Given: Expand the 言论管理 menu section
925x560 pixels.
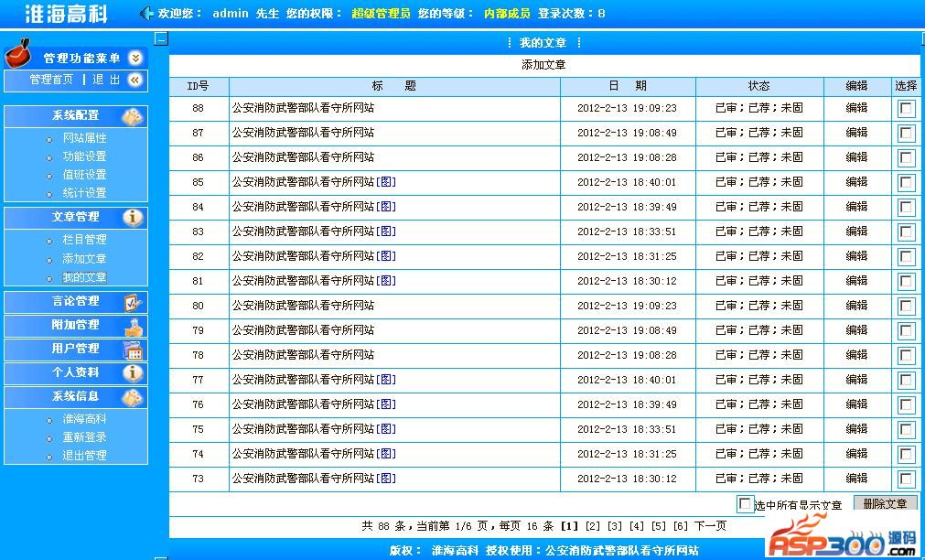Looking at the screenshot, I should click(x=76, y=302).
